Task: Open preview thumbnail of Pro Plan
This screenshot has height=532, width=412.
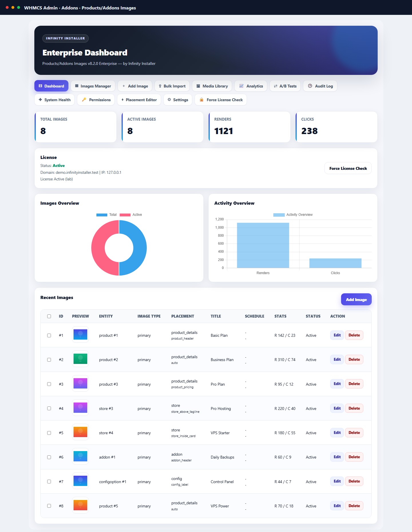Action: pos(80,383)
